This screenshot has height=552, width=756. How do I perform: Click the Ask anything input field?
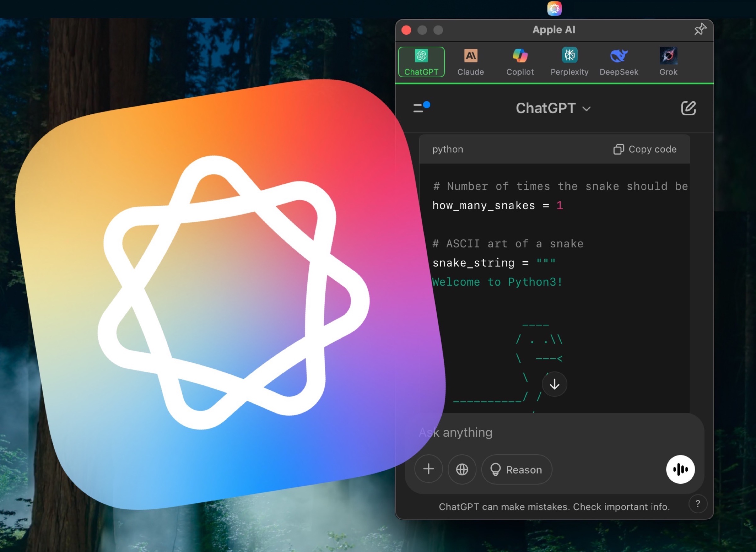pyautogui.click(x=535, y=432)
